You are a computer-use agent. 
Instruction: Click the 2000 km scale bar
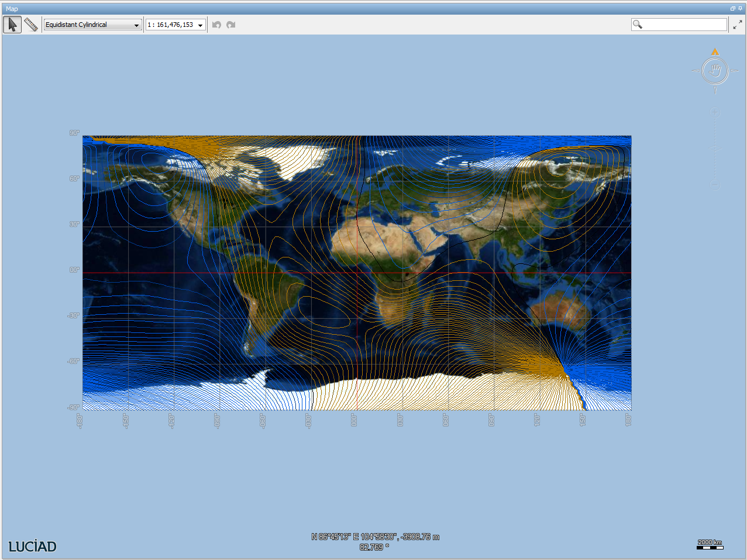click(x=710, y=545)
